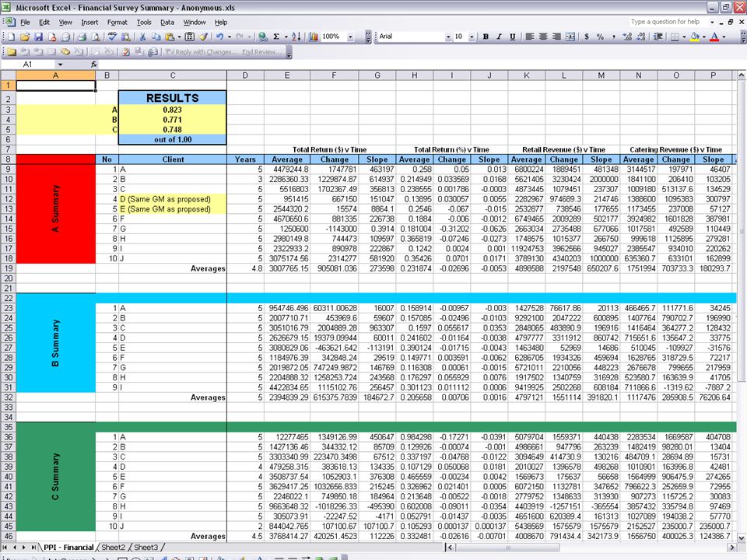Select the entire row 19 header

tap(8, 268)
